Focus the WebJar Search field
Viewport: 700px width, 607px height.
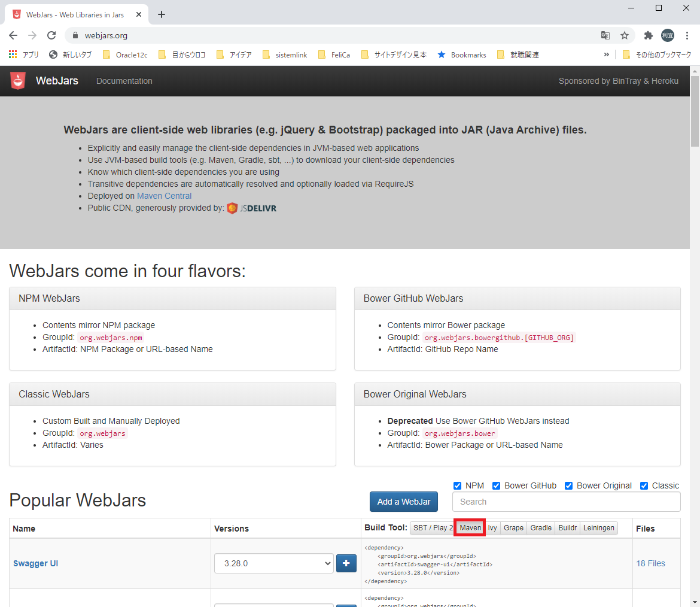coord(566,502)
